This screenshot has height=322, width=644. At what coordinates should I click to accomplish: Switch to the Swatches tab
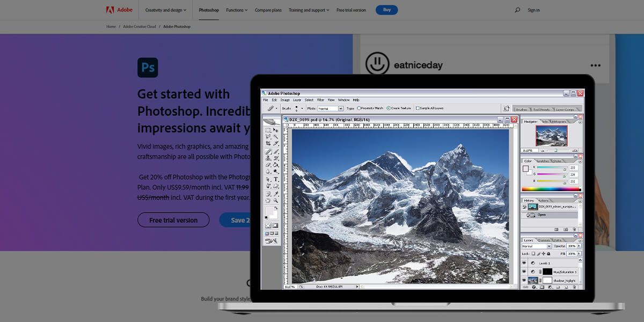[x=543, y=161]
